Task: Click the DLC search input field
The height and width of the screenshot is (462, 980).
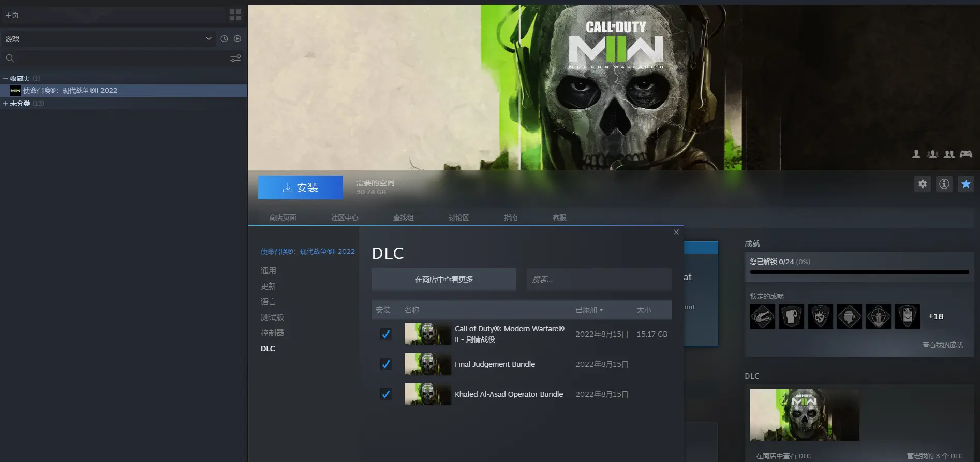Action: click(x=599, y=280)
